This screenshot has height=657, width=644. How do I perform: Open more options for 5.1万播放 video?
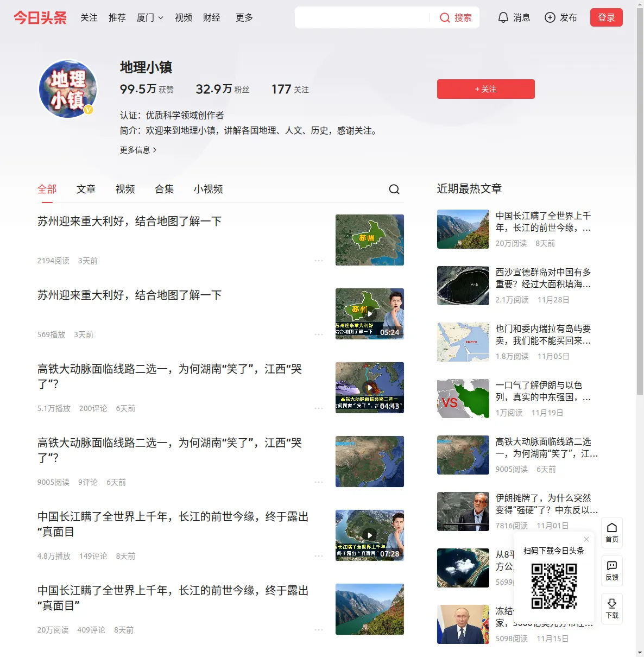coord(319,408)
